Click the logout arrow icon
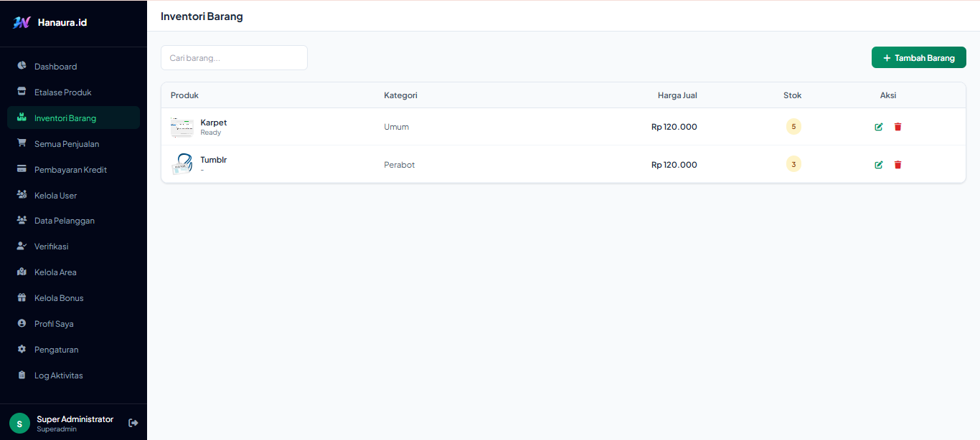 [133, 423]
